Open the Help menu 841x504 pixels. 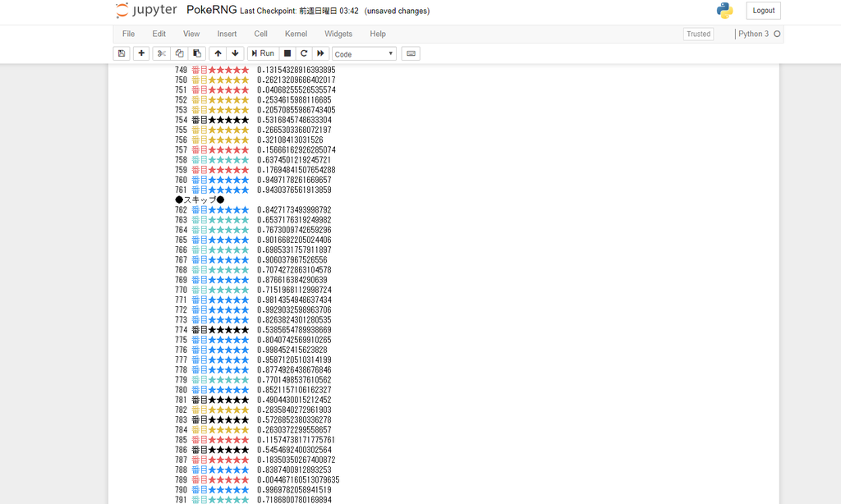[378, 34]
